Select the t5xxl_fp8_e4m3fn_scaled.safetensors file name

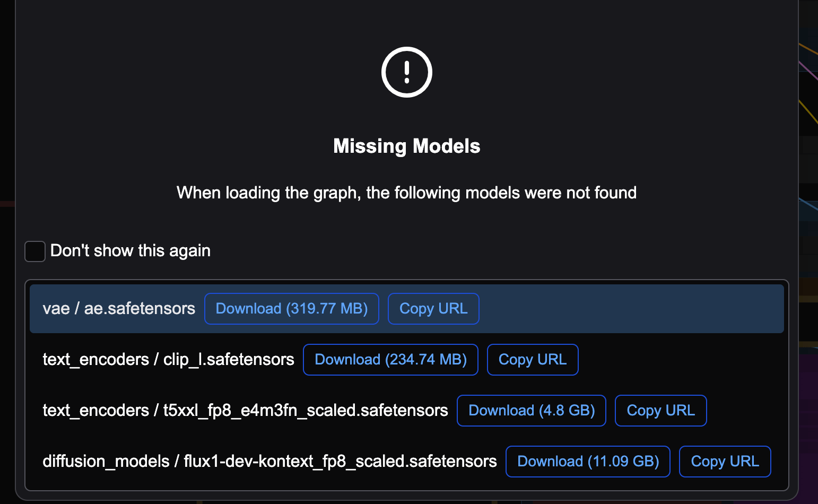tap(306, 411)
